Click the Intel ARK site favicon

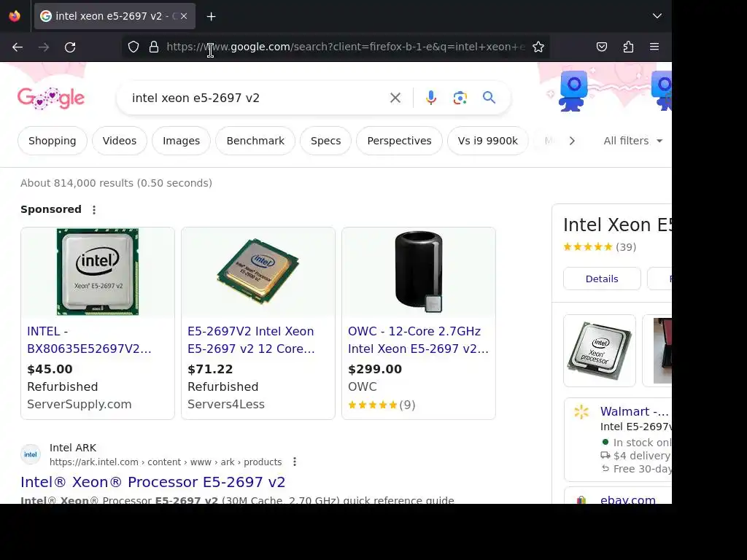click(31, 454)
